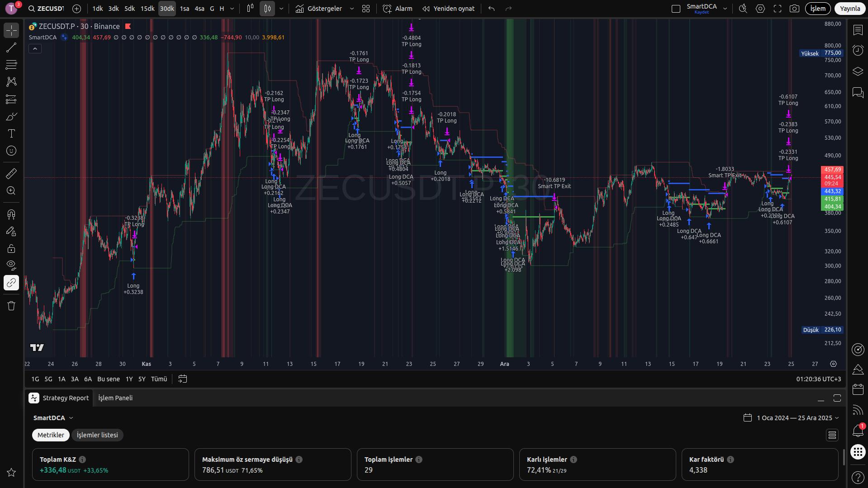Expand the SmartDCA strategy dropdown
868x488 pixels.
[x=53, y=418]
